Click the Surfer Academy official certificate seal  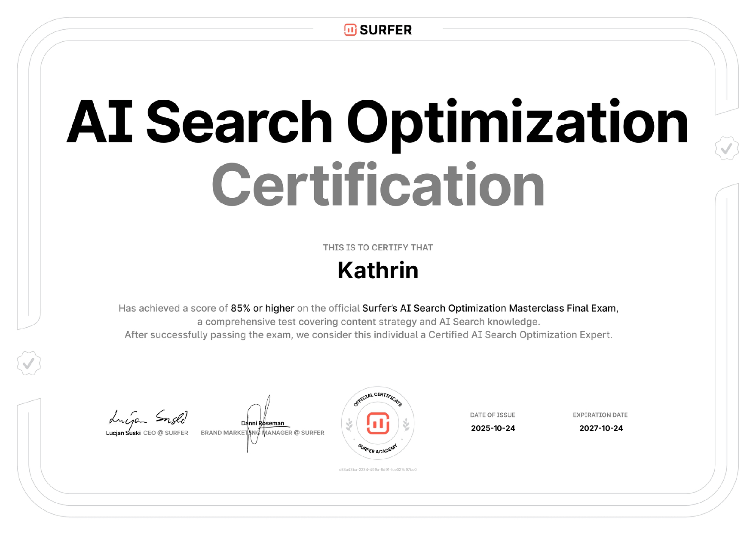coord(378,423)
